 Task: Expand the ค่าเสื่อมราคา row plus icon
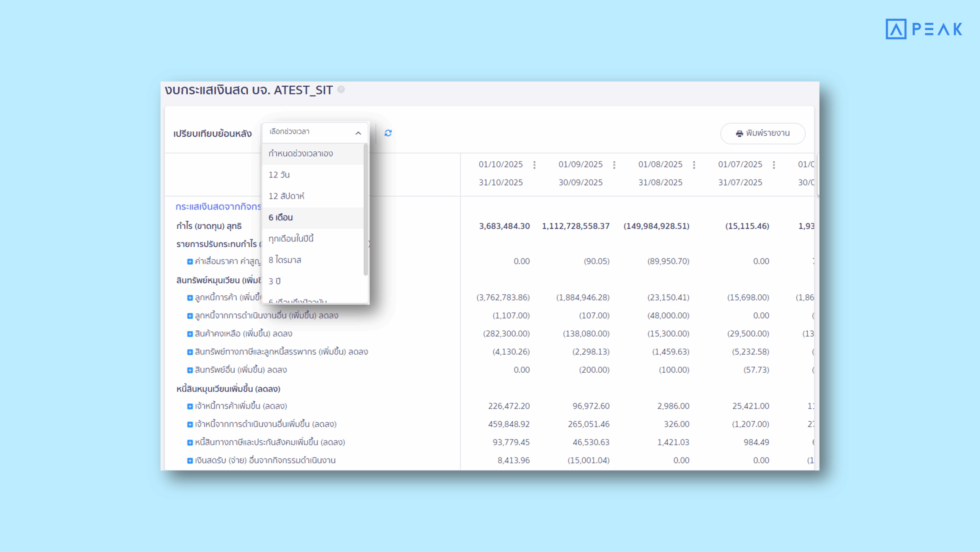point(190,262)
